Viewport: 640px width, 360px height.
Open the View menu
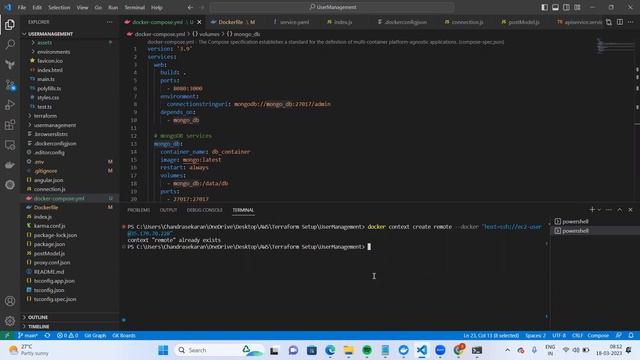tap(82, 7)
